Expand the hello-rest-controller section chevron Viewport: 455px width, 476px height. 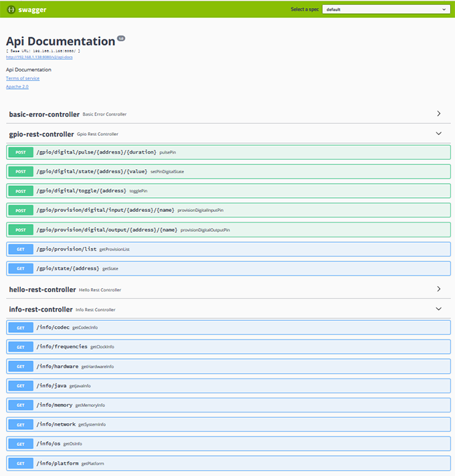click(x=438, y=289)
